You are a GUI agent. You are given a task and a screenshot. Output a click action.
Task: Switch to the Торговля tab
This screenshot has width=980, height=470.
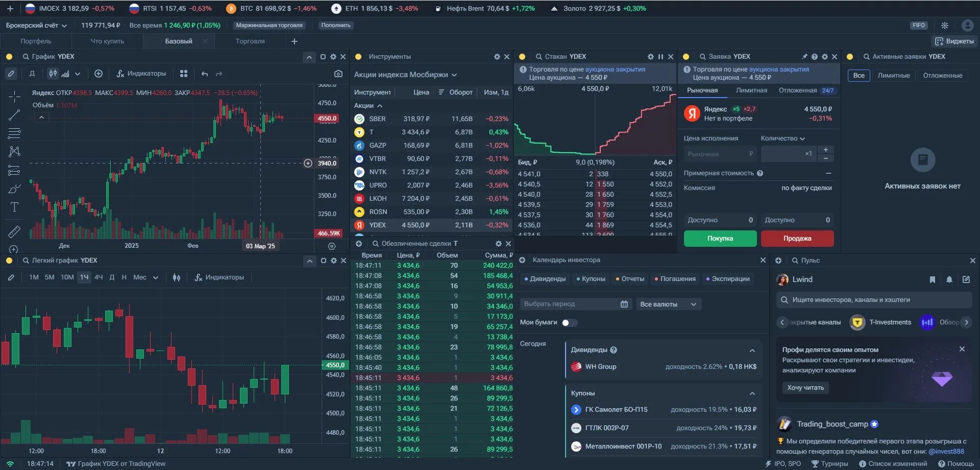pyautogui.click(x=250, y=41)
